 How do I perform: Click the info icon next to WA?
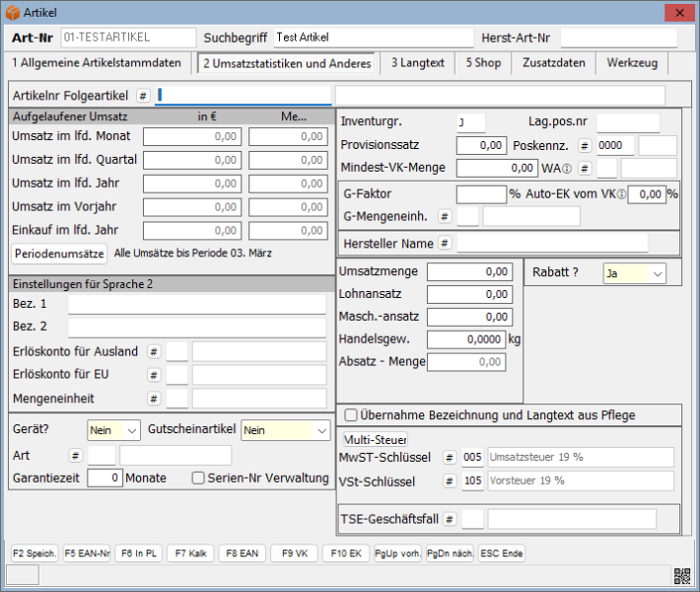point(567,169)
